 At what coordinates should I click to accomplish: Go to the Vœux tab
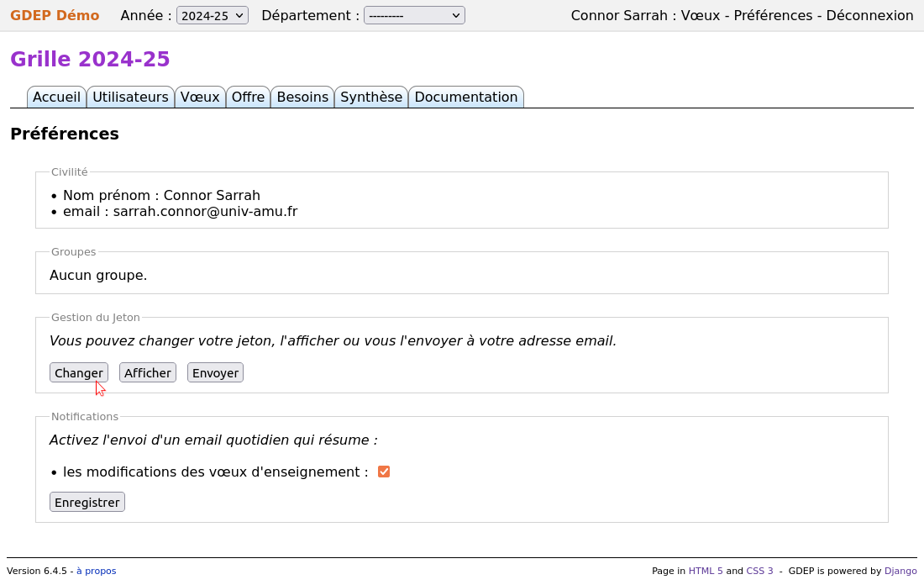200,97
